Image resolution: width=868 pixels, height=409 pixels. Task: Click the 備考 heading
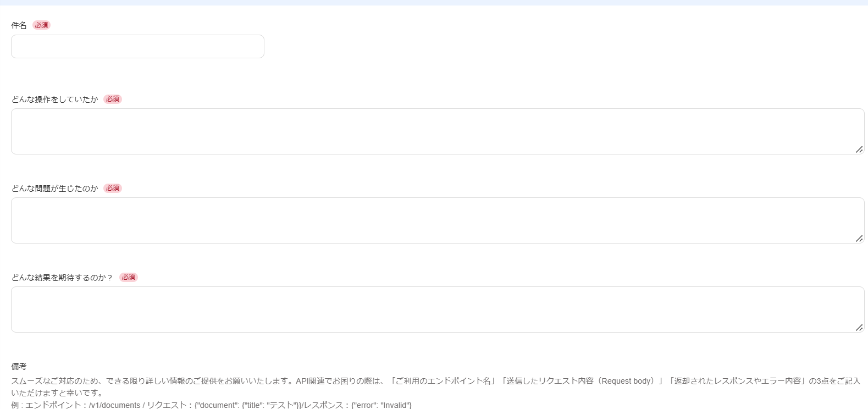click(x=19, y=367)
